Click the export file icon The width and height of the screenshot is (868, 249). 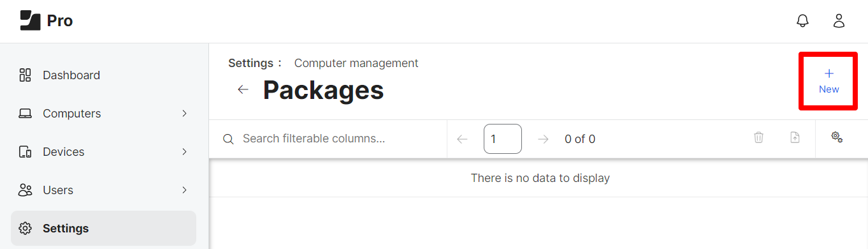[x=795, y=137]
